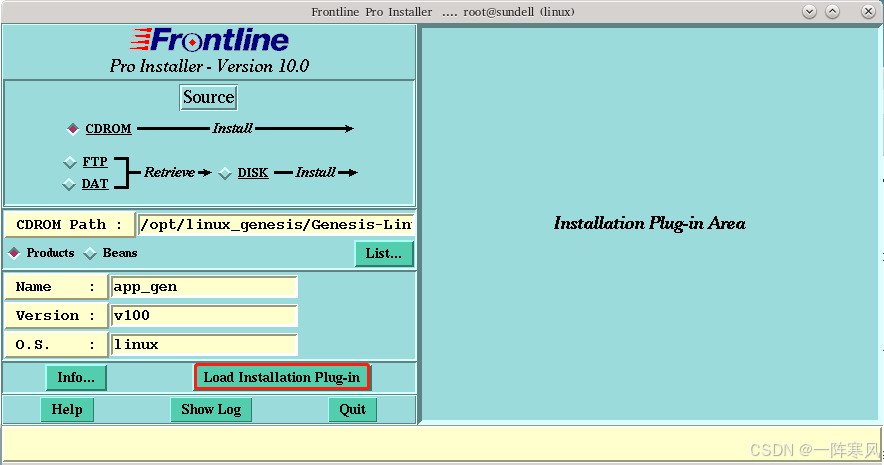
Task: Click the window title bar text
Action: pyautogui.click(x=443, y=12)
